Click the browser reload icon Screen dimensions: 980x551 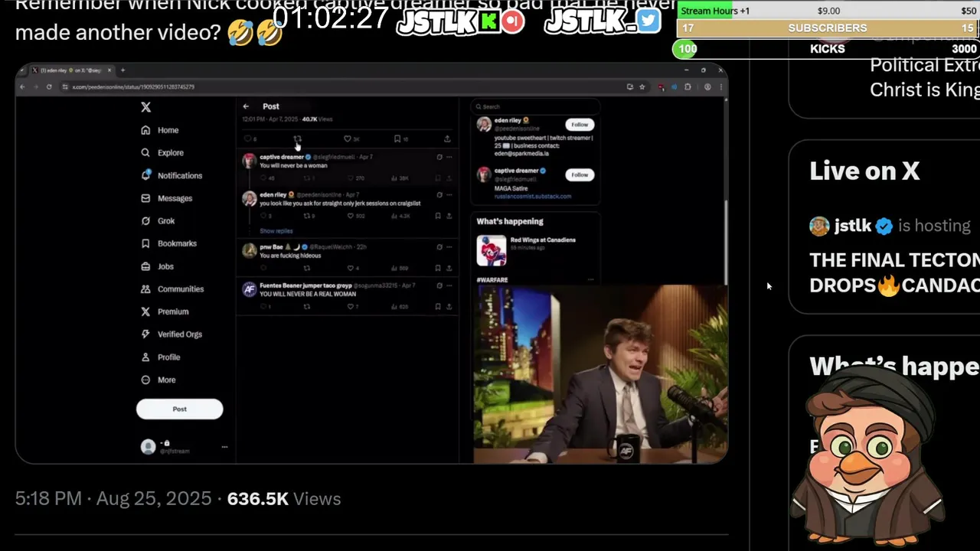click(49, 86)
